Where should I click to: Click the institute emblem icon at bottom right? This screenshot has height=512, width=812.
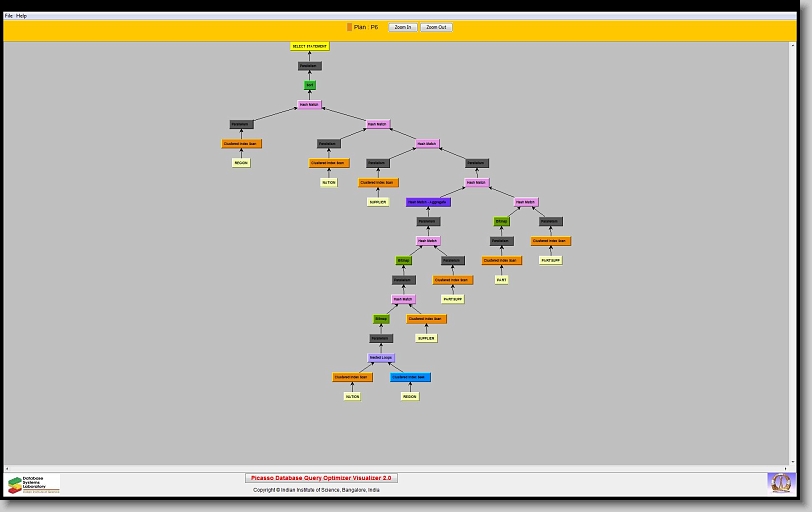[x=779, y=483]
